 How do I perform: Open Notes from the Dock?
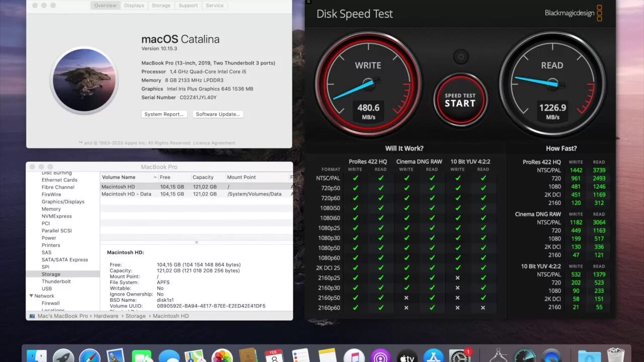[327, 356]
